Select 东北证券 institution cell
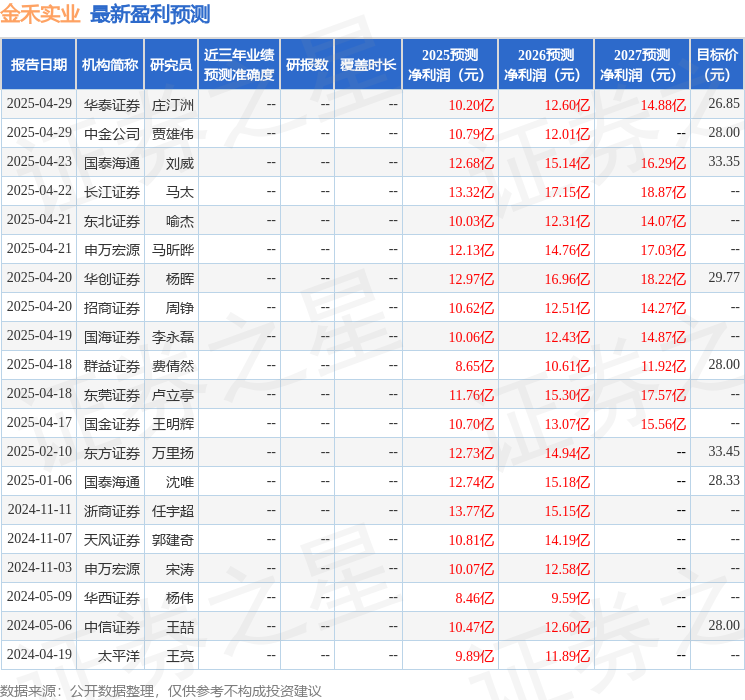 click(x=112, y=221)
